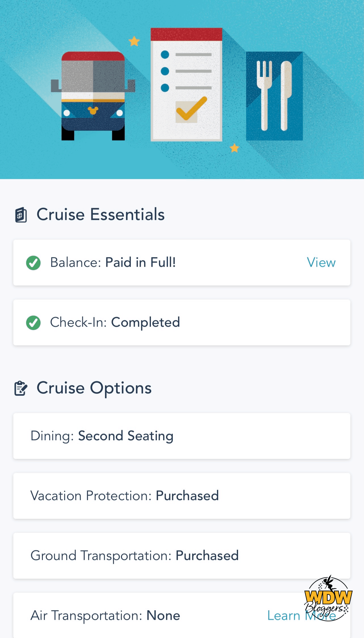The width and height of the screenshot is (364, 638).
Task: Click the View link for Balance
Action: coord(321,263)
